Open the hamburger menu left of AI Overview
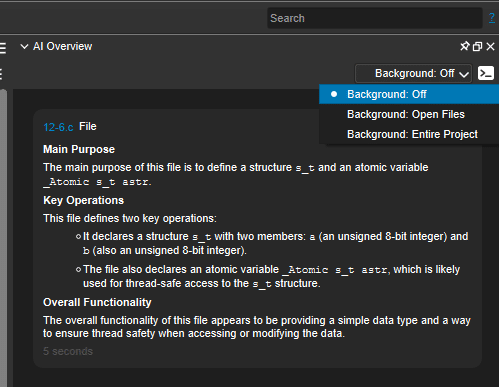 [x=3, y=47]
